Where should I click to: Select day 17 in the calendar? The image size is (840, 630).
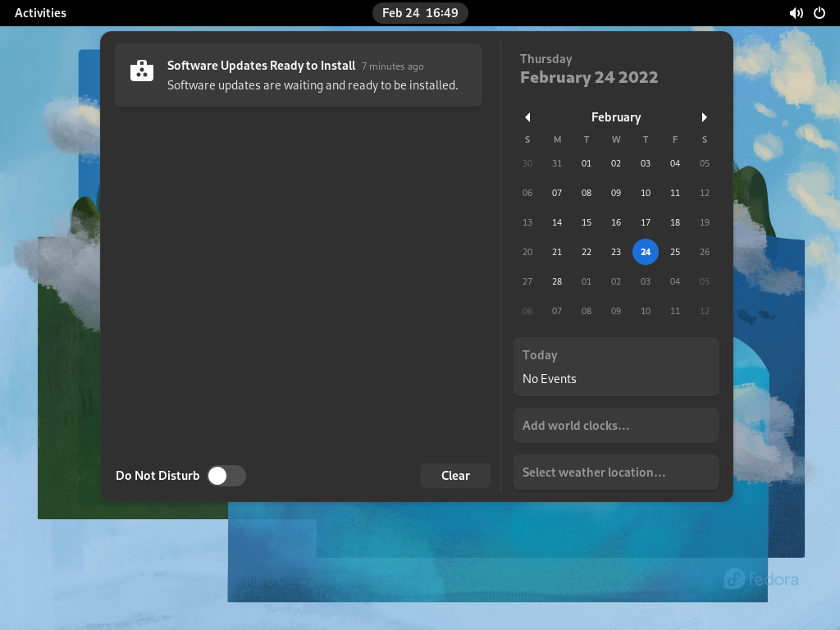click(x=646, y=222)
